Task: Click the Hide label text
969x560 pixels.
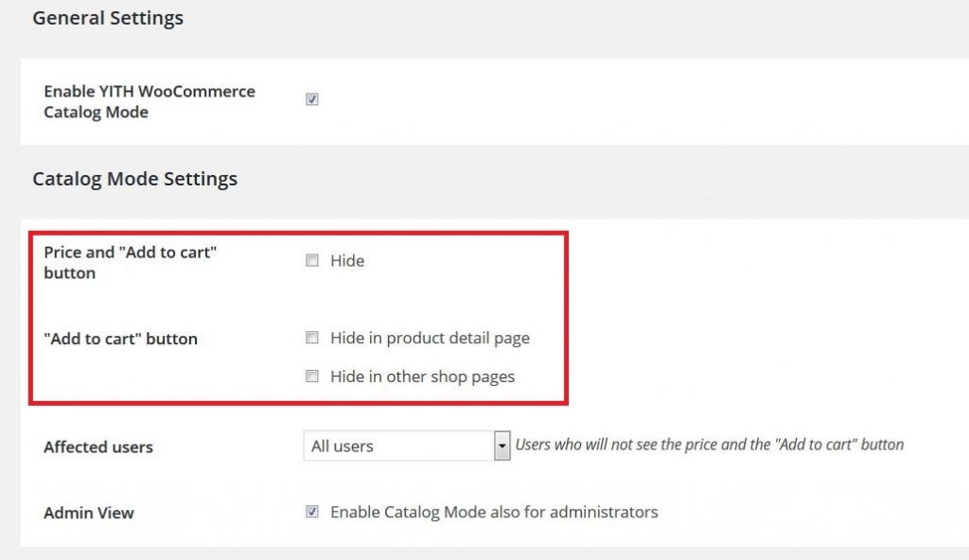Action: pyautogui.click(x=347, y=261)
